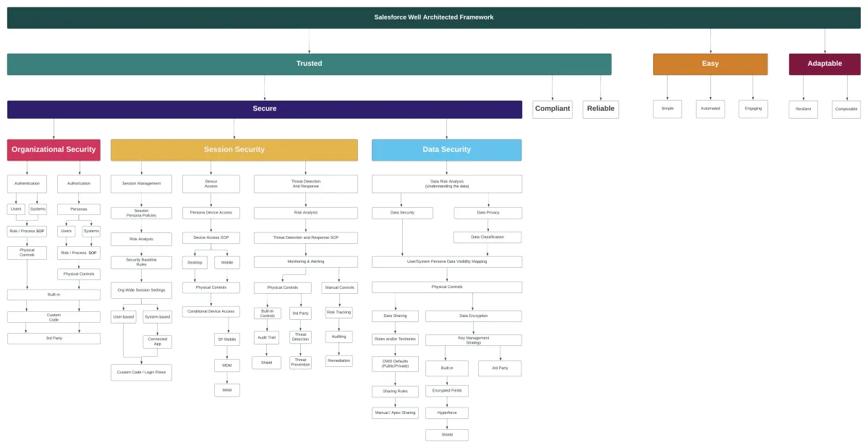Select the Adaptable pillar box
This screenshot has height=448, width=868.
[x=825, y=64]
